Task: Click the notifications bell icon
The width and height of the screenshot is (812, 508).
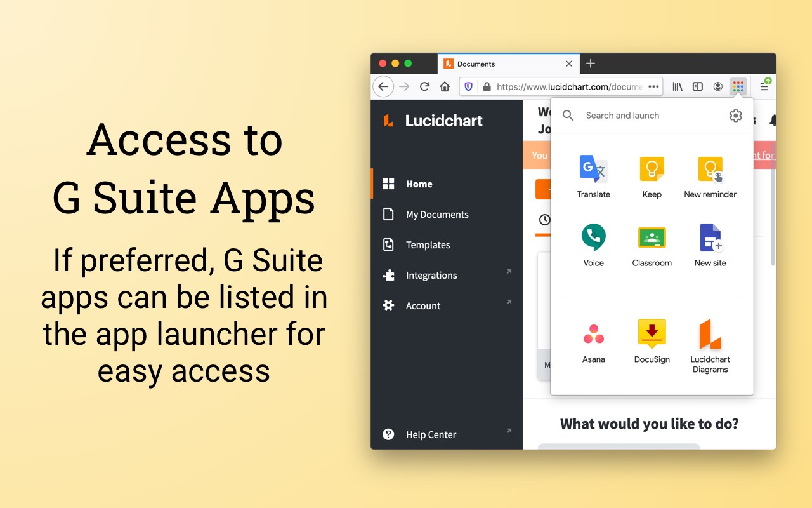Action: coord(773,120)
